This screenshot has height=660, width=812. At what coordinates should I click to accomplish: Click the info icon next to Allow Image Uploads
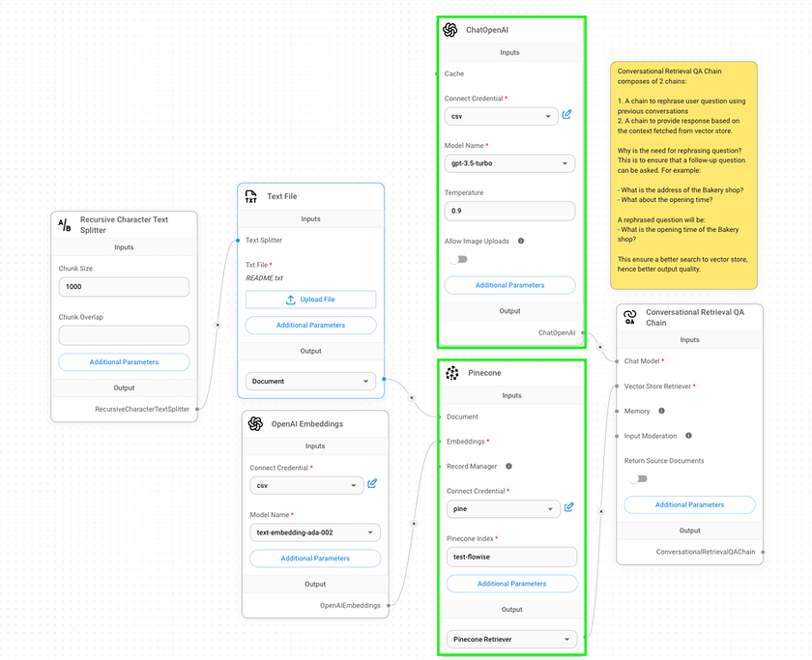click(520, 241)
